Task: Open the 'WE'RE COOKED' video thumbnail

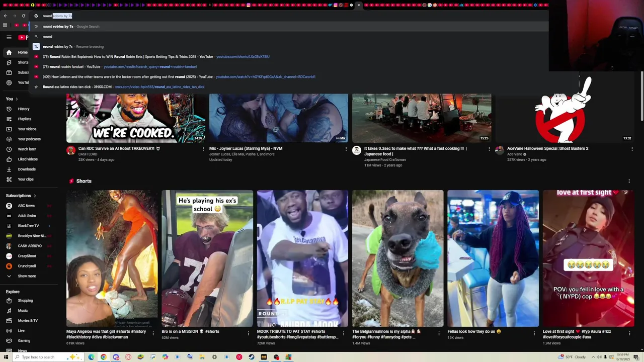Action: click(136, 118)
